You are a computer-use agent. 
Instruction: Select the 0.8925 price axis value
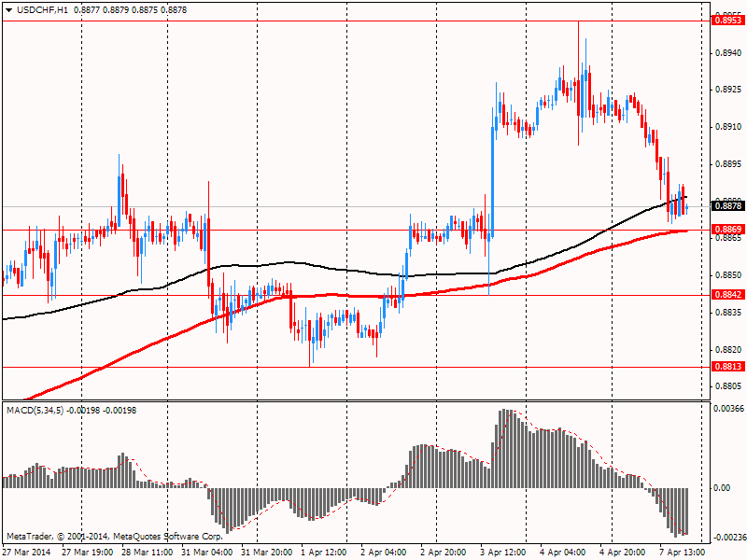click(729, 90)
